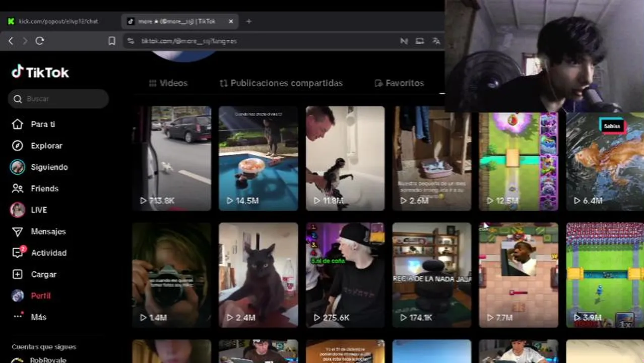
Task: Open the 3.9M views arena video
Action: coord(605,275)
